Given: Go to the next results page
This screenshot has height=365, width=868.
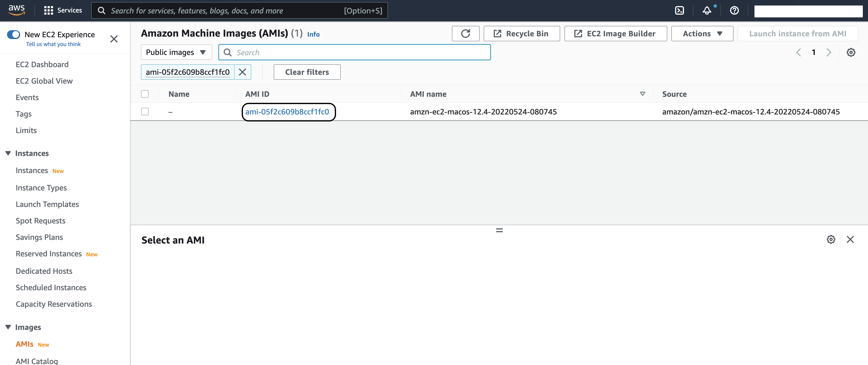Looking at the screenshot, I should coord(829,52).
